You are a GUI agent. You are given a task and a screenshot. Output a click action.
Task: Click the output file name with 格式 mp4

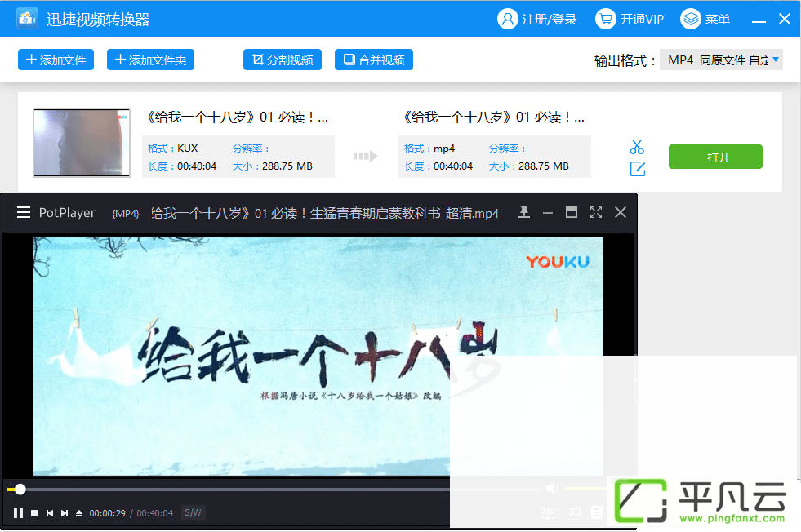pyautogui.click(x=494, y=117)
